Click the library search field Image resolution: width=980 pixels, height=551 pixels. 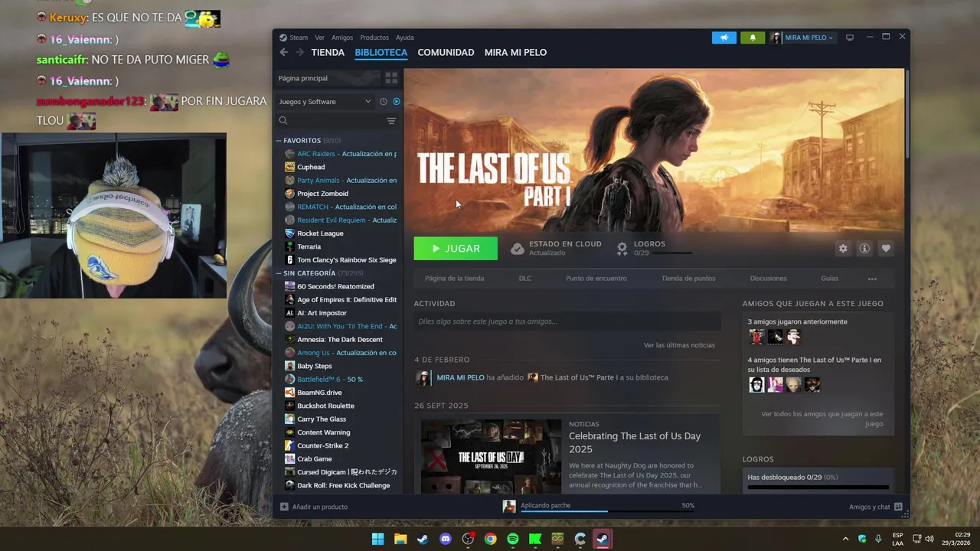337,121
